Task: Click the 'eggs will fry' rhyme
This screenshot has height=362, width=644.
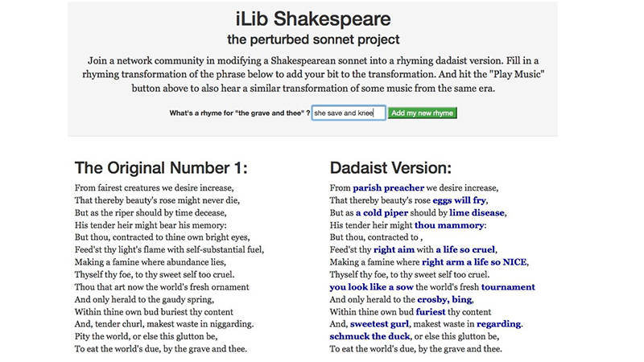Action: tap(459, 200)
